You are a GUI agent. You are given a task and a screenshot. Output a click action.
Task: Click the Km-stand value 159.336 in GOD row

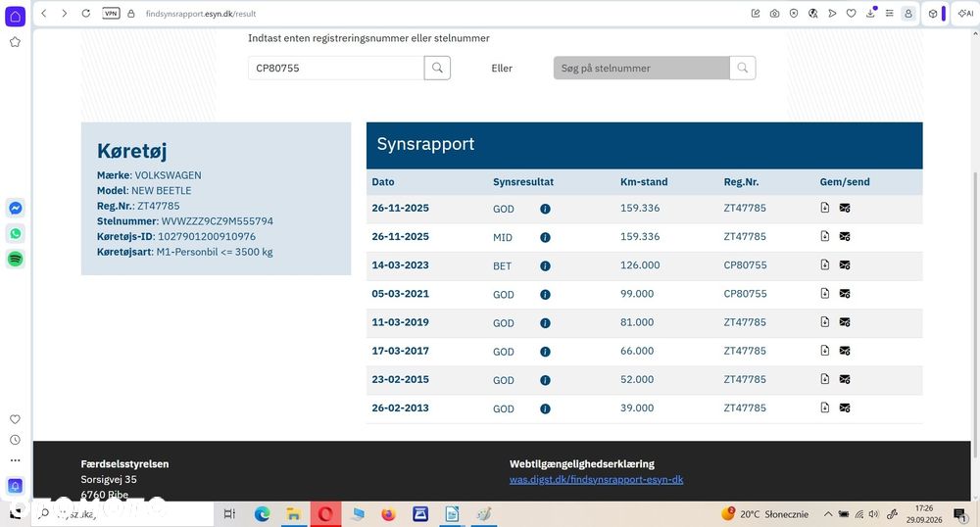(x=640, y=208)
